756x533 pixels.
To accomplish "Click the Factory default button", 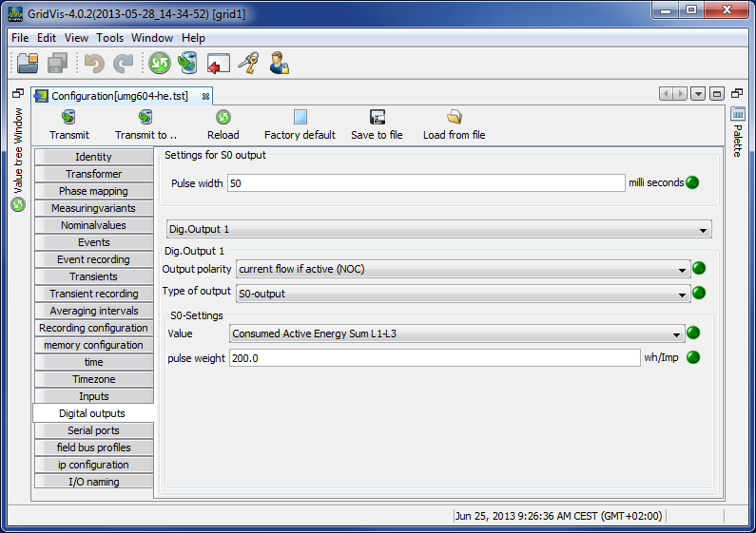I will pyautogui.click(x=300, y=124).
